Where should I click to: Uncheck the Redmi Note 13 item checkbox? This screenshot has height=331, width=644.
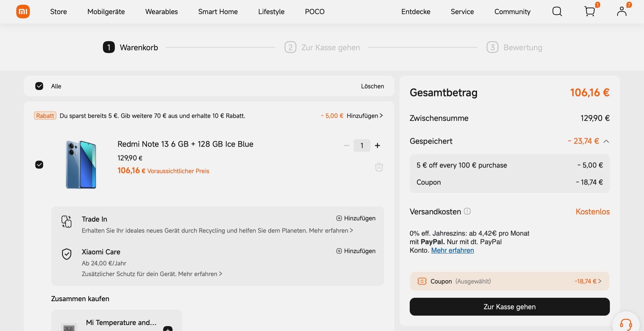point(39,164)
